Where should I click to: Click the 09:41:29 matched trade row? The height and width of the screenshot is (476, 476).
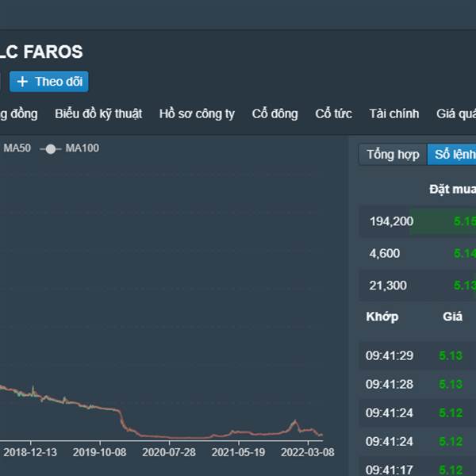pos(417,355)
